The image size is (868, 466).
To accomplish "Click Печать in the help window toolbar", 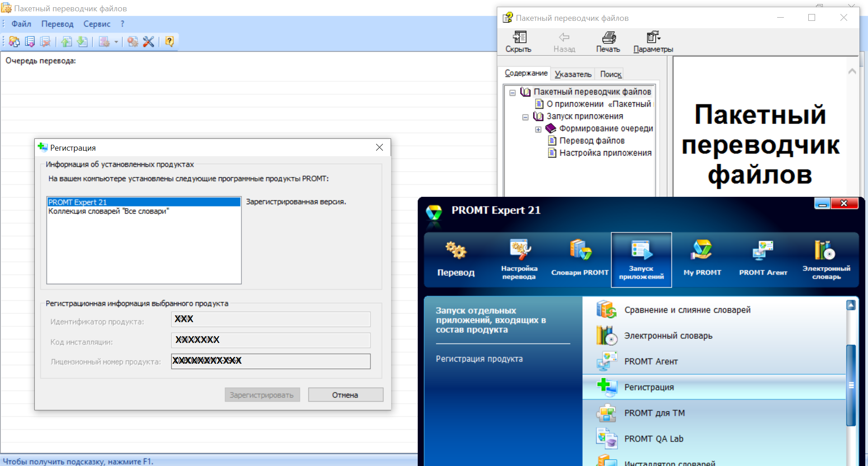I will 608,42.
